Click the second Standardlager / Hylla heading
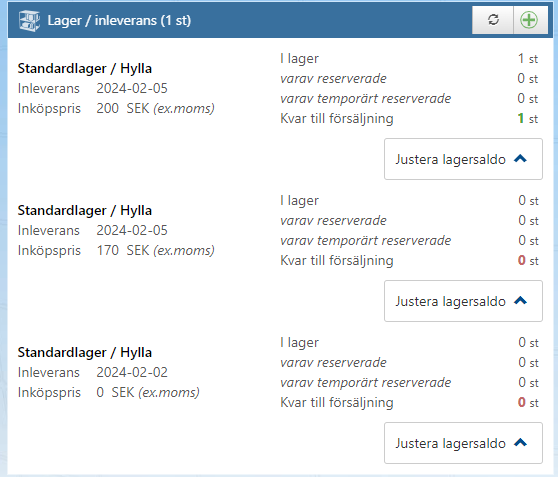 point(85,210)
